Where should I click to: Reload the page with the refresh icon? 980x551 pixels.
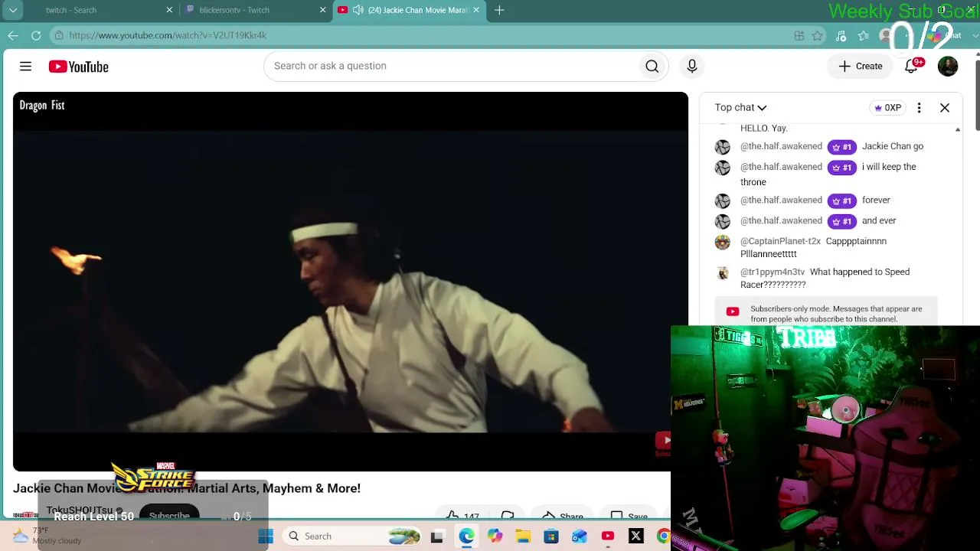pos(36,35)
